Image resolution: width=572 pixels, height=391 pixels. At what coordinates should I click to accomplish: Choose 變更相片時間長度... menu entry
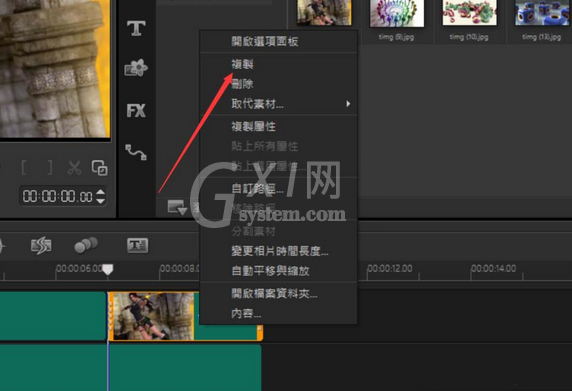pyautogui.click(x=278, y=251)
